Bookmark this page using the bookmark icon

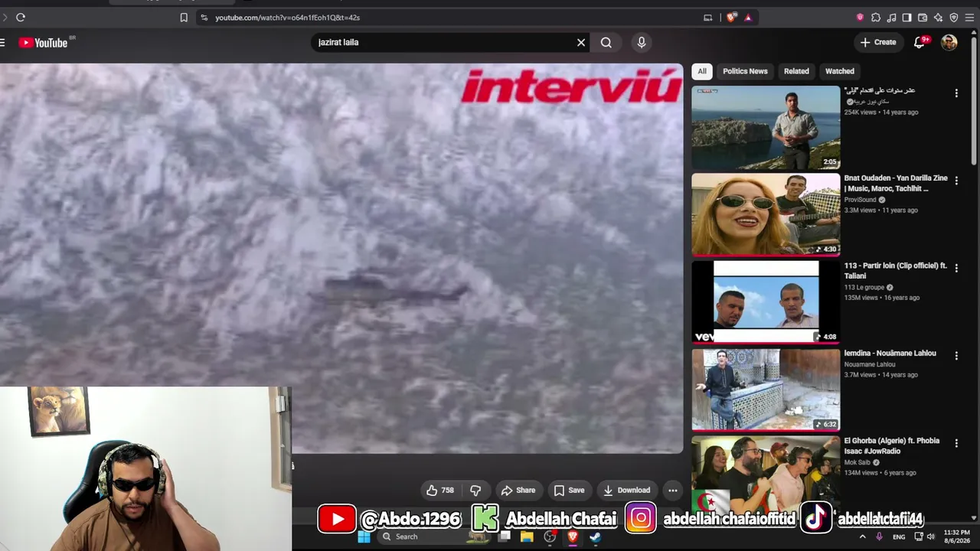tap(184, 18)
